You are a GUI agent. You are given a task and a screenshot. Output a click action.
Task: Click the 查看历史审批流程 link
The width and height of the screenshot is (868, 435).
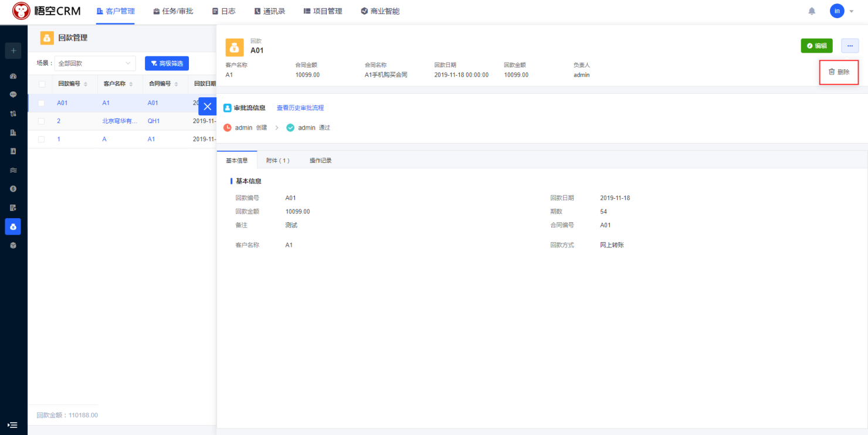point(300,108)
